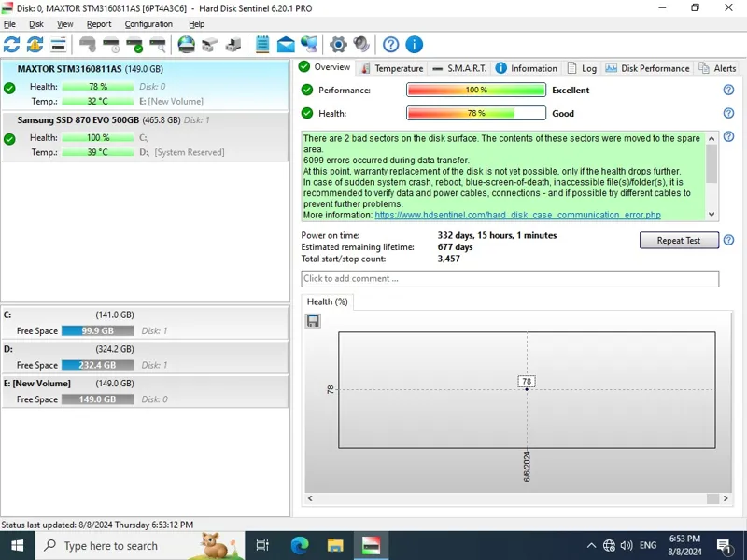Open the Configuration menu
Viewport: 747px width, 560px height.
pyautogui.click(x=148, y=24)
